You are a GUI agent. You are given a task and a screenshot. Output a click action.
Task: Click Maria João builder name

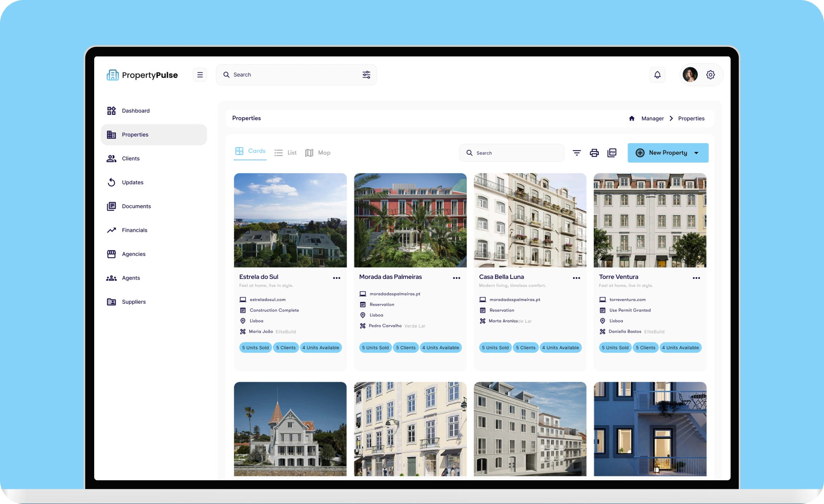pyautogui.click(x=261, y=332)
